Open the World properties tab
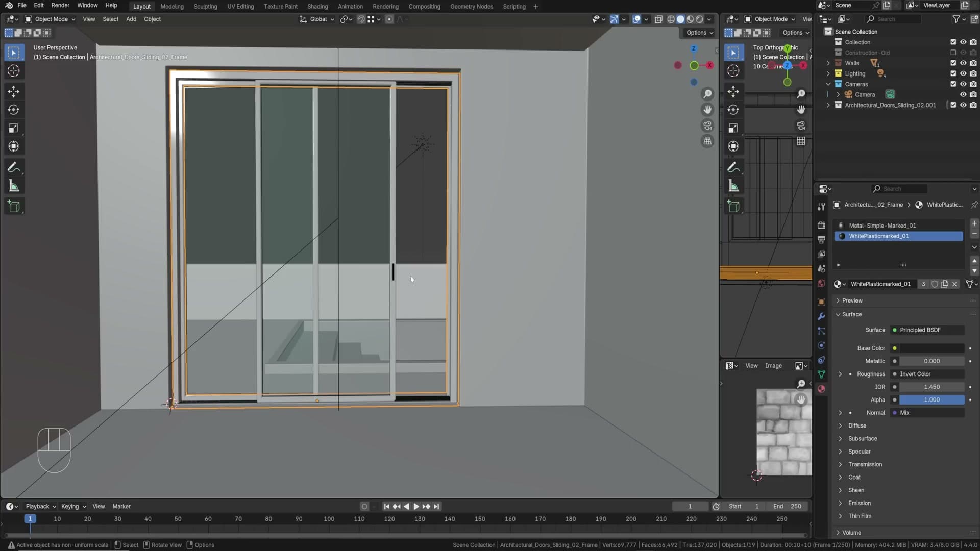The width and height of the screenshot is (980, 551). (821, 284)
